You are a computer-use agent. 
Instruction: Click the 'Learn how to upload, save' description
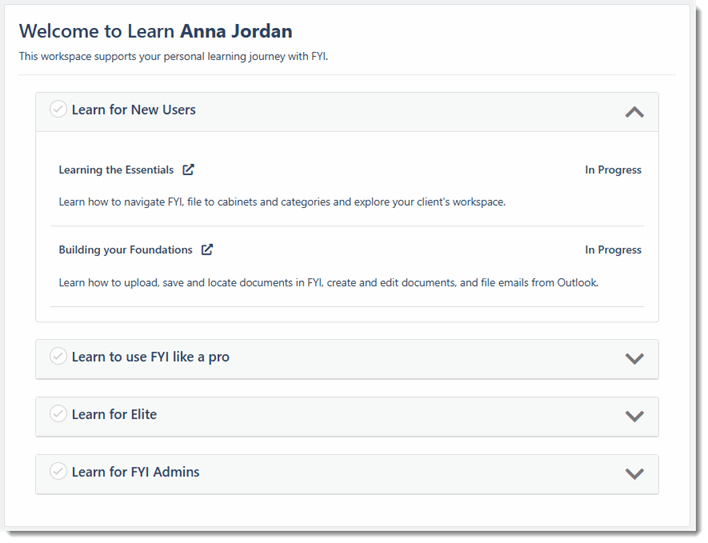click(x=329, y=283)
